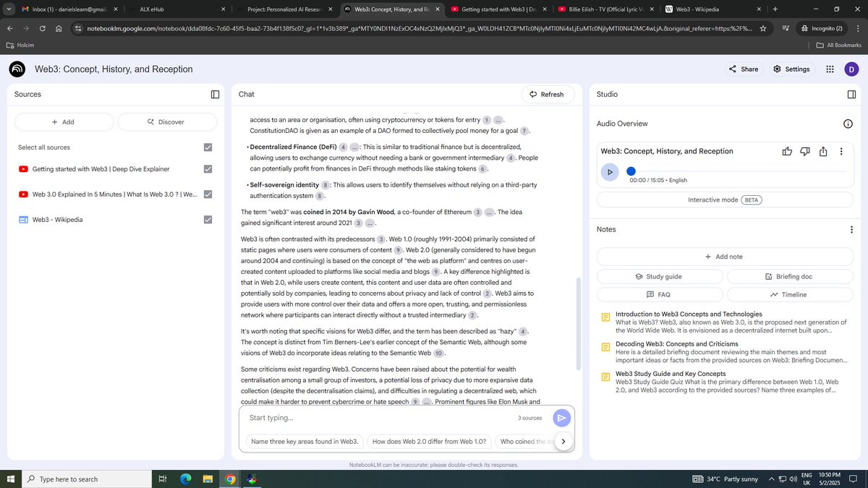Open Chrome three-dot menu
This screenshot has width=868, height=488.
pos(857,28)
